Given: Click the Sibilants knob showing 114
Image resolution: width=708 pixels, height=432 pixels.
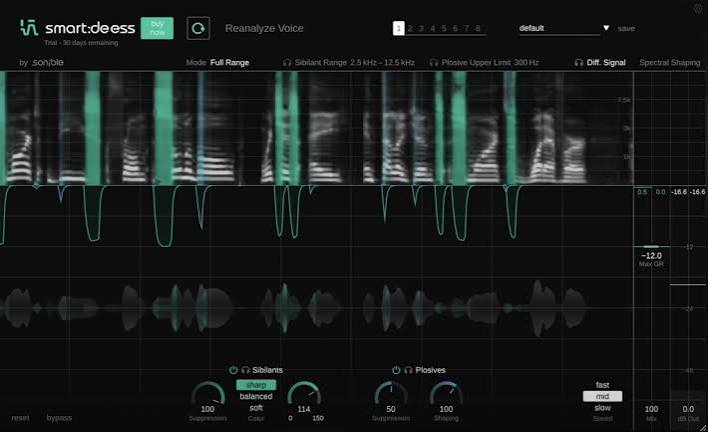Looking at the screenshot, I should pos(304,395).
